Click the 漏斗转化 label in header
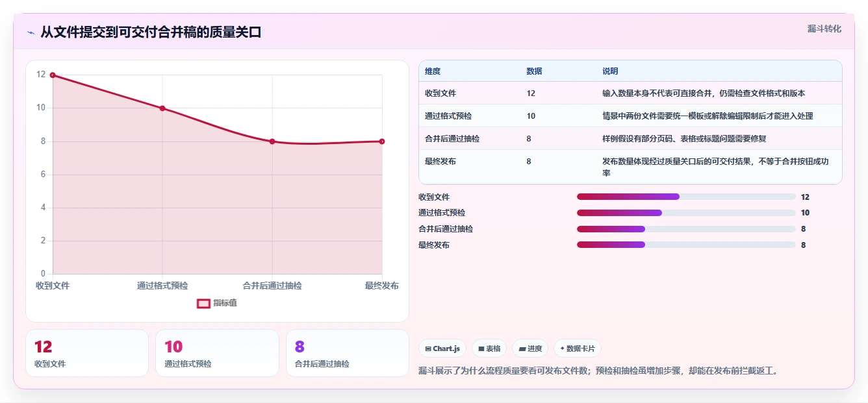 click(824, 29)
